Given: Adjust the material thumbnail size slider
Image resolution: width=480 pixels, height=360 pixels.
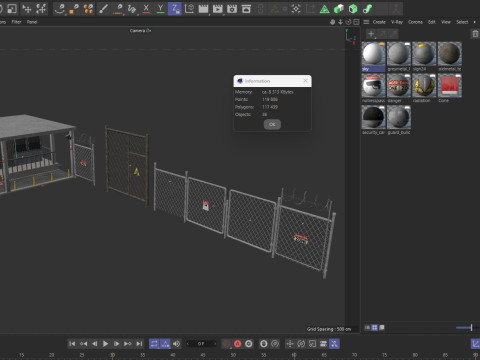Looking at the screenshot, I should click(x=468, y=328).
